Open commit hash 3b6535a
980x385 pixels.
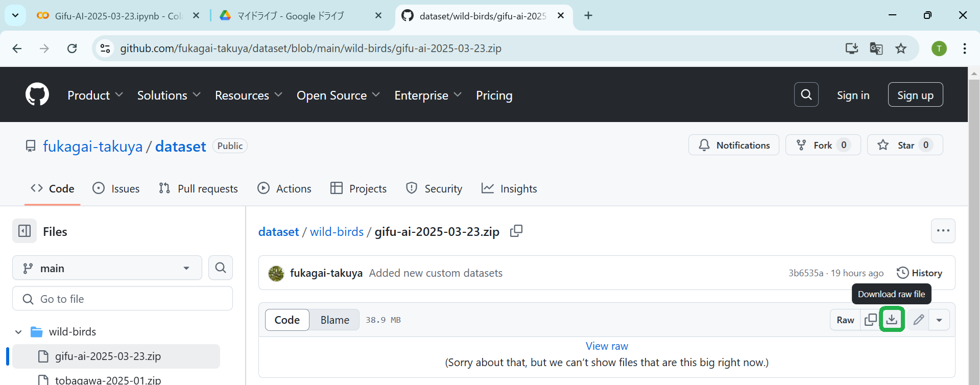pos(806,273)
